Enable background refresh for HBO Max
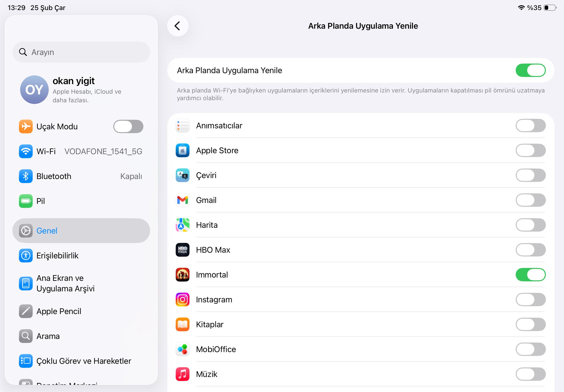 coord(531,250)
